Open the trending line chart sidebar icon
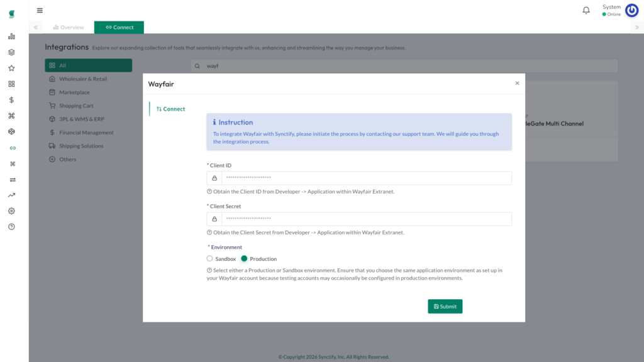 tap(11, 195)
